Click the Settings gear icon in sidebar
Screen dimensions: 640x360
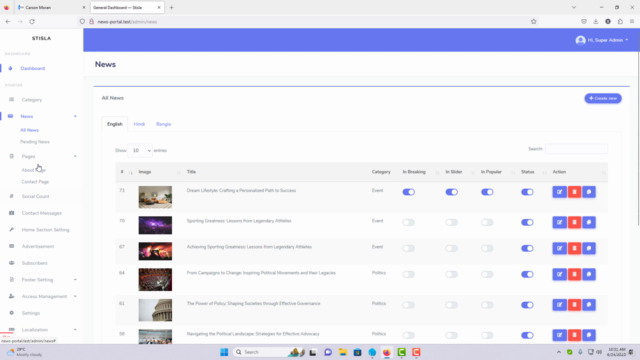click(x=11, y=313)
